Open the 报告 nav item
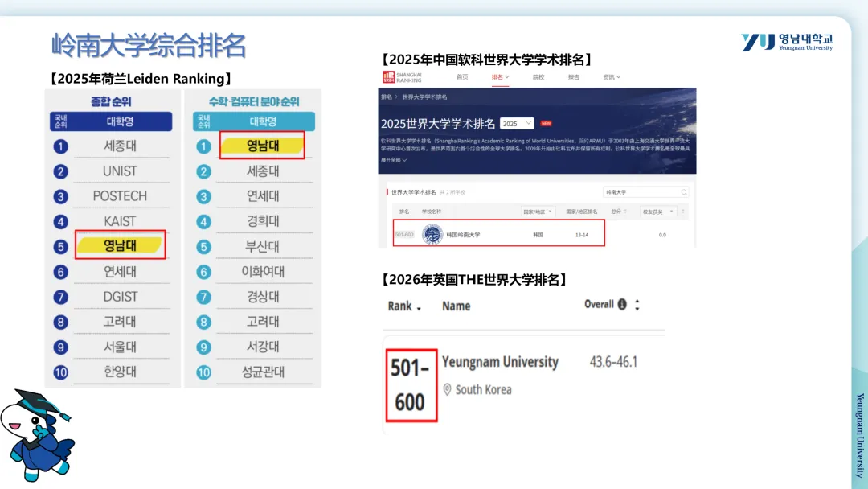 click(x=574, y=77)
